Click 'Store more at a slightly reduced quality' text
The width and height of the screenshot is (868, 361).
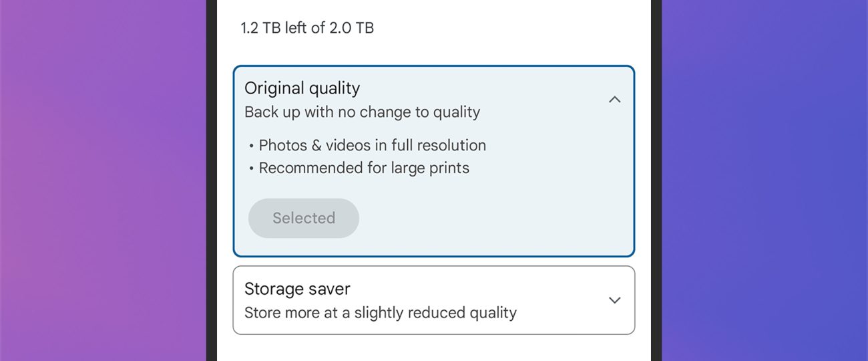(381, 313)
